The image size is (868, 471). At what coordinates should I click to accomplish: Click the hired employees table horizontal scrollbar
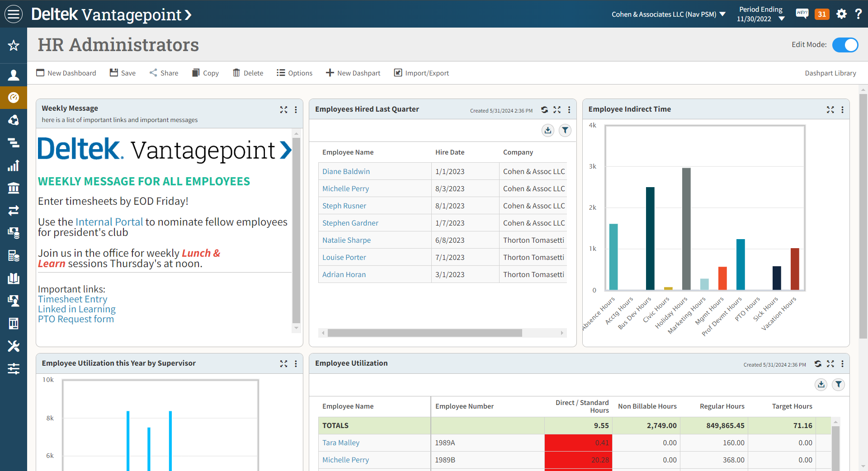tap(425, 333)
